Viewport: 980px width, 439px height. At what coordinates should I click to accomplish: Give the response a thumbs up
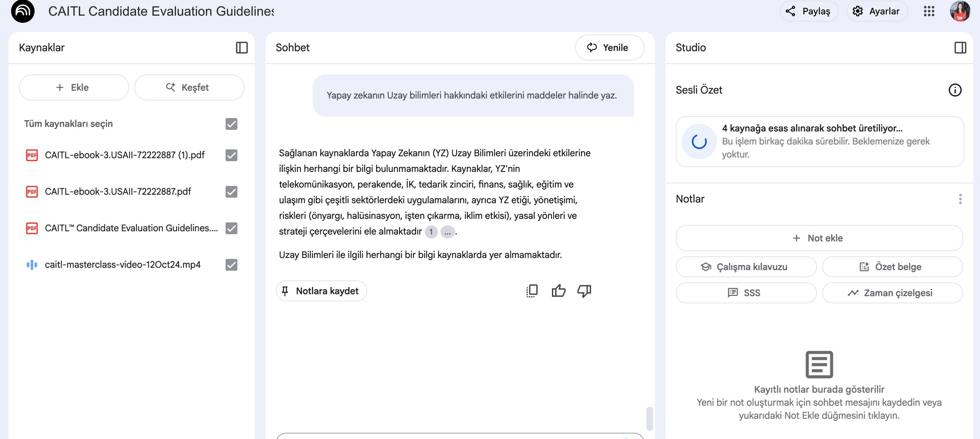pos(558,291)
